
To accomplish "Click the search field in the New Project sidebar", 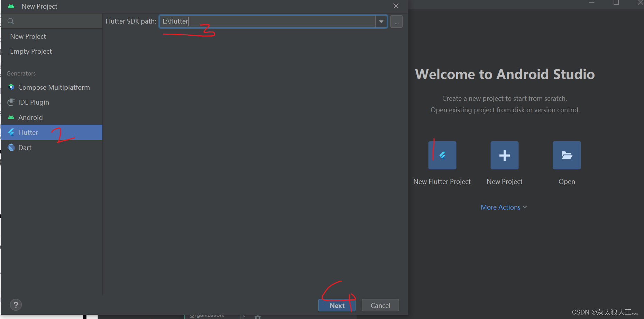I will pyautogui.click(x=52, y=21).
